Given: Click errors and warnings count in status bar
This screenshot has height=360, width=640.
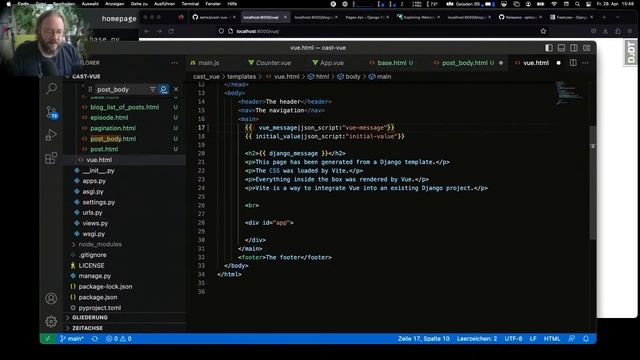Looking at the screenshot, I should click(119, 339).
